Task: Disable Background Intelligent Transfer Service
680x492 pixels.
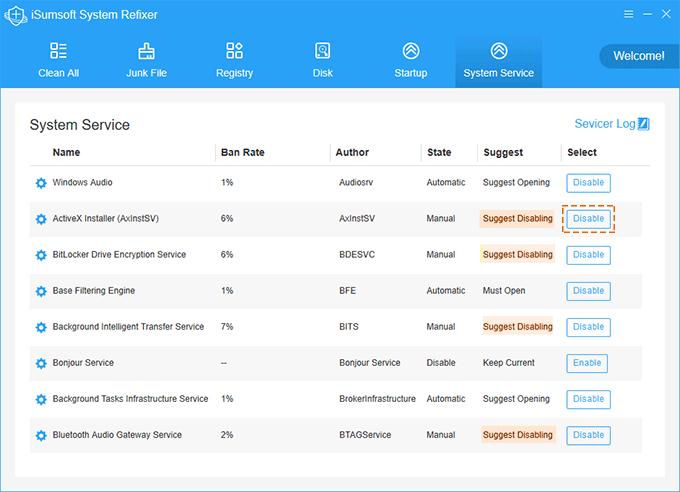Action: [x=588, y=327]
